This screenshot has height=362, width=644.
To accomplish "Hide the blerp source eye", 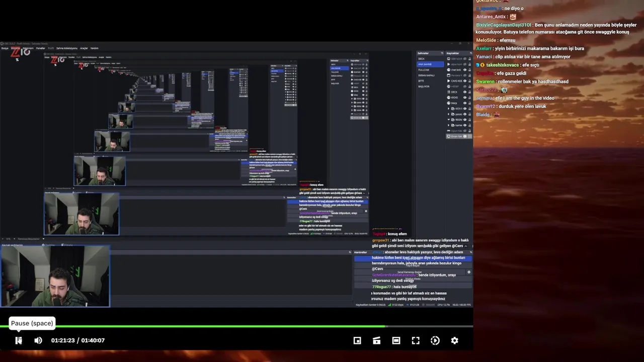I will [x=465, y=103].
